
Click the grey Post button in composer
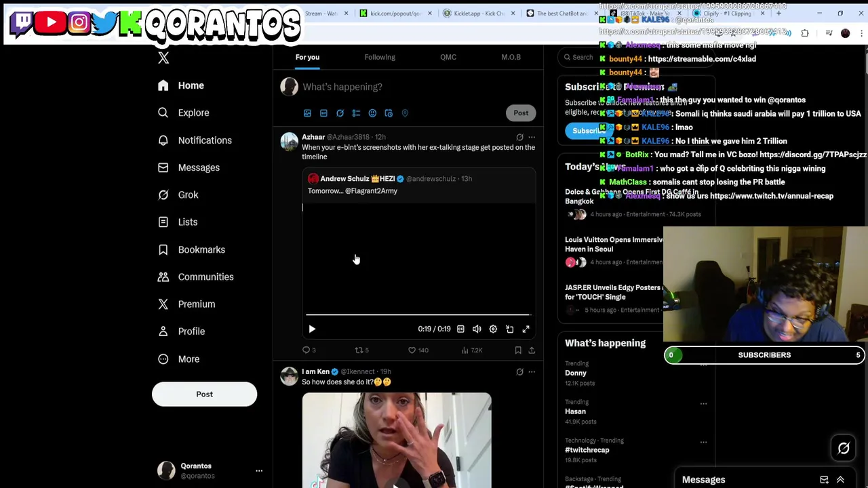click(521, 113)
